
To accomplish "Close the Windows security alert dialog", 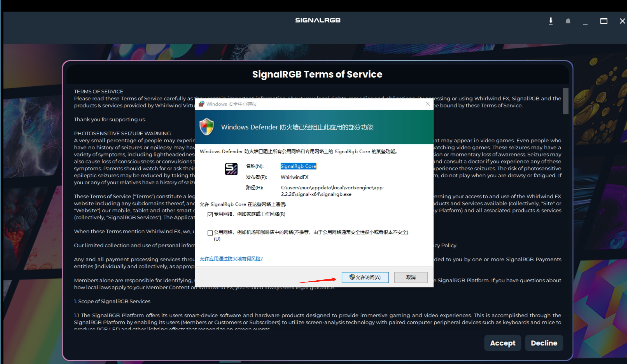I will pos(427,104).
